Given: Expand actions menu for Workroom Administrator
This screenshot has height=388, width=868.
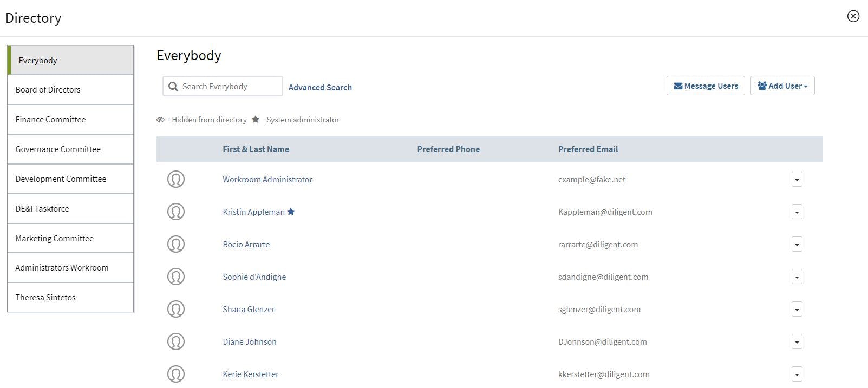Looking at the screenshot, I should point(797,180).
